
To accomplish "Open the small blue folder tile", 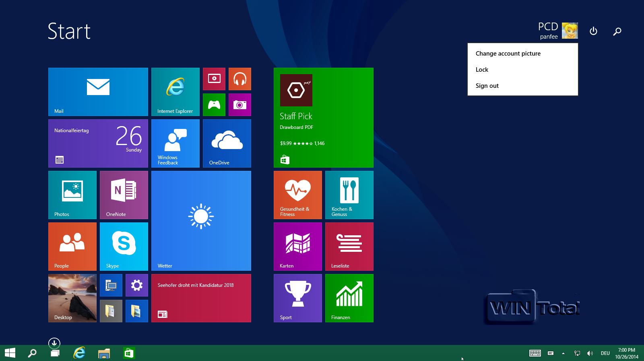I will (137, 311).
